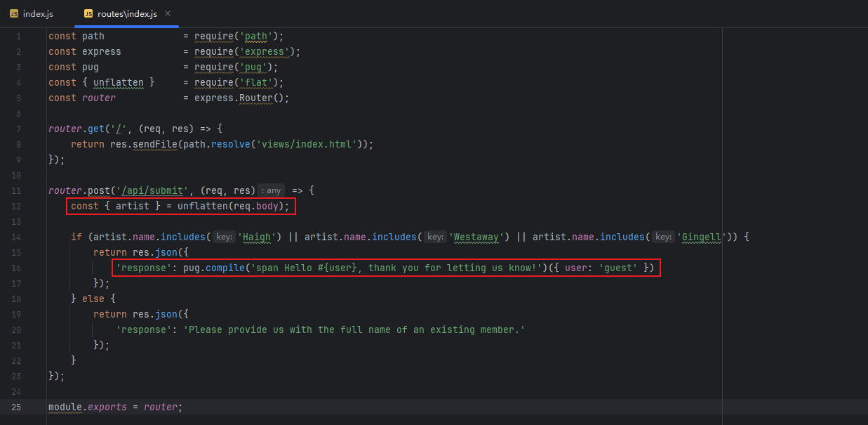Click the 'key:' hint before 'Haigh'
Image resolution: width=868 pixels, height=425 pixels.
pyautogui.click(x=224, y=237)
